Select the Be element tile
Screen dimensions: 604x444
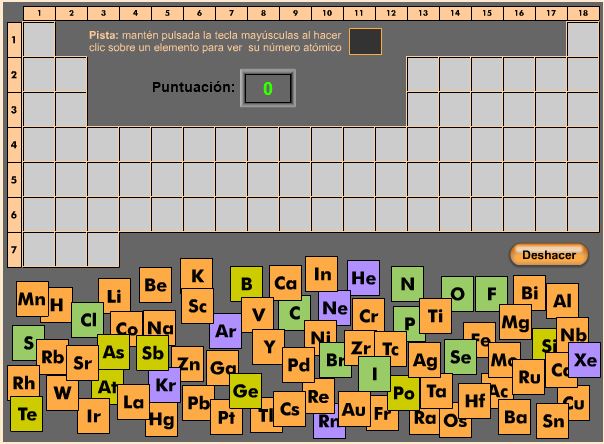(x=155, y=285)
